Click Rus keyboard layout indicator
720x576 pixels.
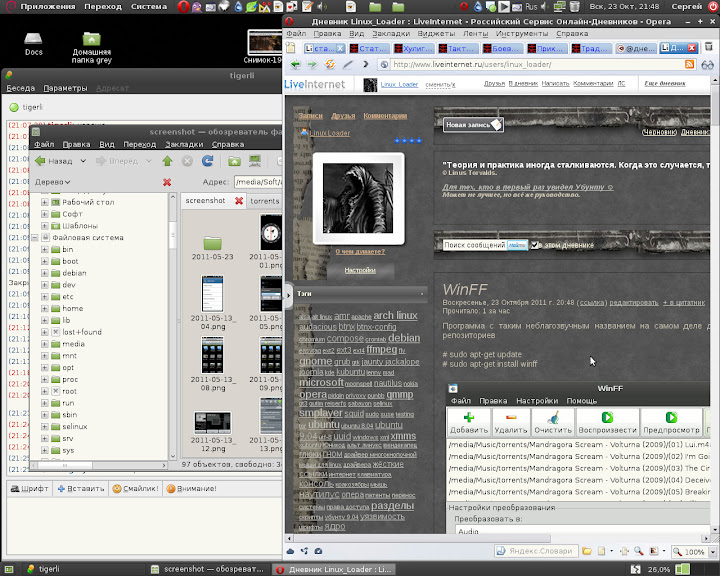coord(531,6)
